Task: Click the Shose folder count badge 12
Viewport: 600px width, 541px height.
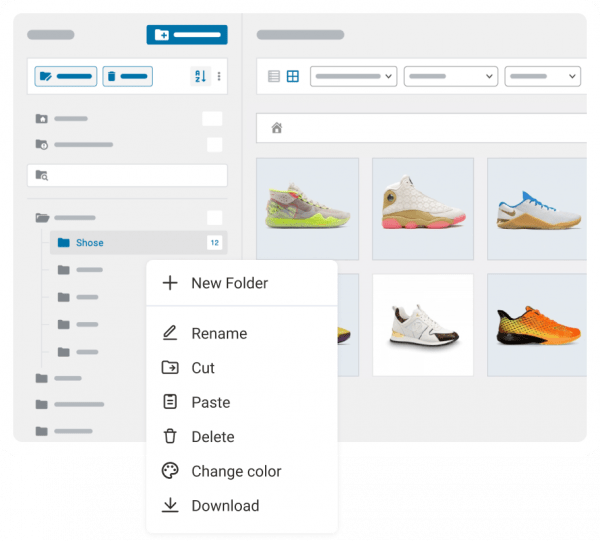Action: pyautogui.click(x=215, y=243)
